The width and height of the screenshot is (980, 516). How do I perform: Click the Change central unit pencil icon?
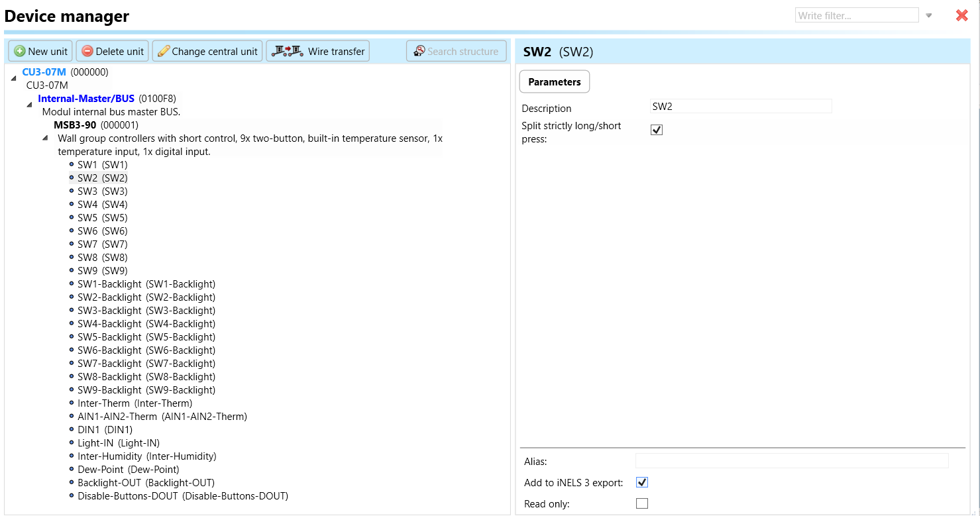[x=164, y=51]
